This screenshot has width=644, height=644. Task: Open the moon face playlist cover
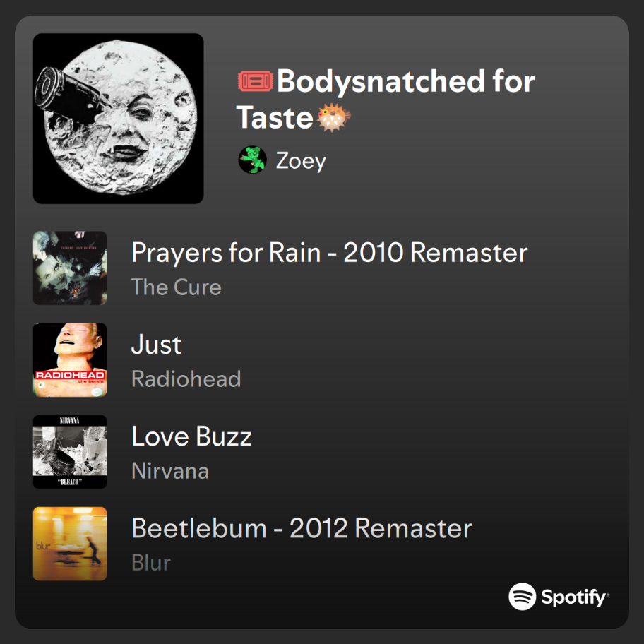(118, 119)
